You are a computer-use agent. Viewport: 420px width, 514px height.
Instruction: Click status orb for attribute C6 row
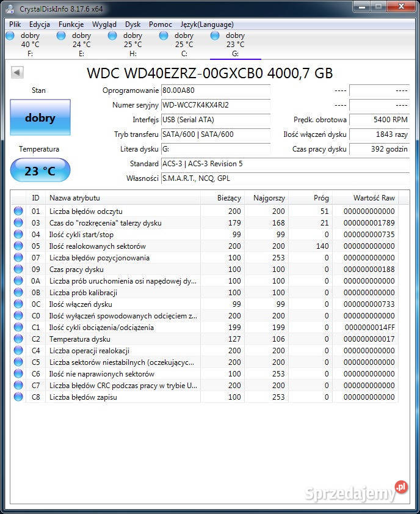[18, 373]
